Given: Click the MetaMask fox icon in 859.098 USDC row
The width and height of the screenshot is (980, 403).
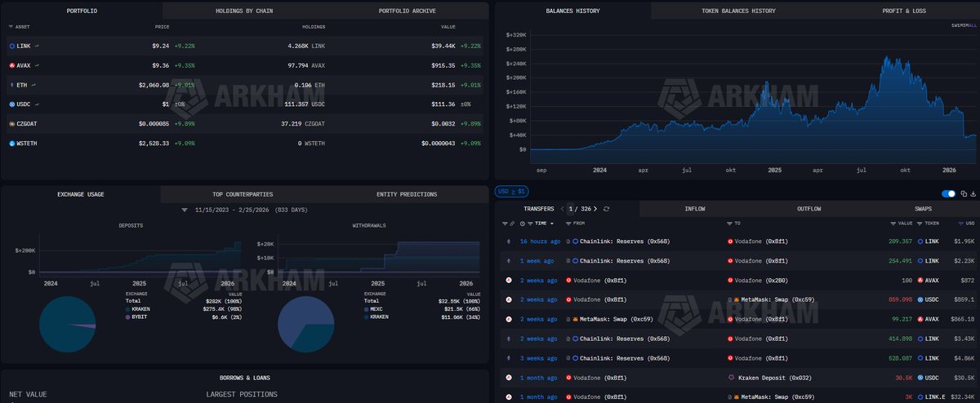Looking at the screenshot, I should [737, 300].
